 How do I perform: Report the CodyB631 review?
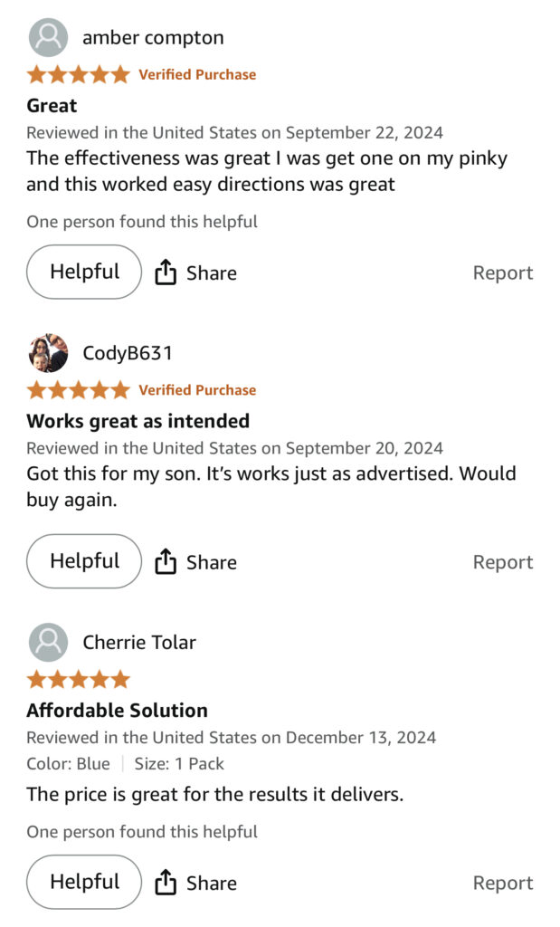[503, 562]
